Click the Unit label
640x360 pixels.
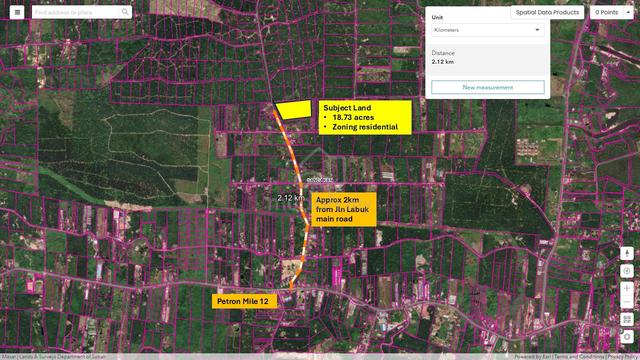[x=437, y=18]
